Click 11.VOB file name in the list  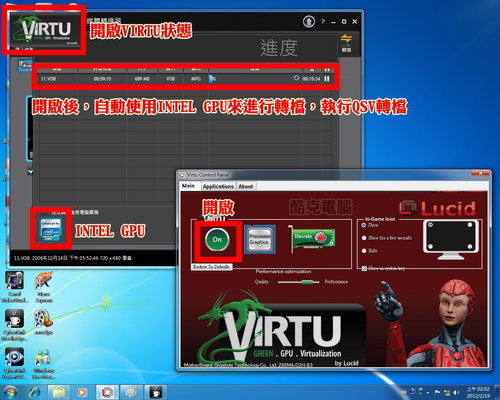click(49, 79)
